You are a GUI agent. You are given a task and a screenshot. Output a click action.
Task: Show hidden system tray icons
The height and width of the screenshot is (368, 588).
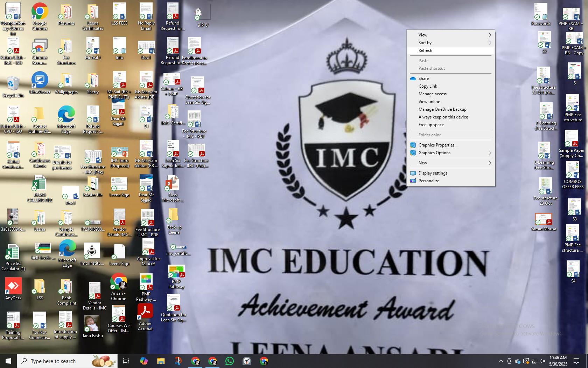point(500,361)
